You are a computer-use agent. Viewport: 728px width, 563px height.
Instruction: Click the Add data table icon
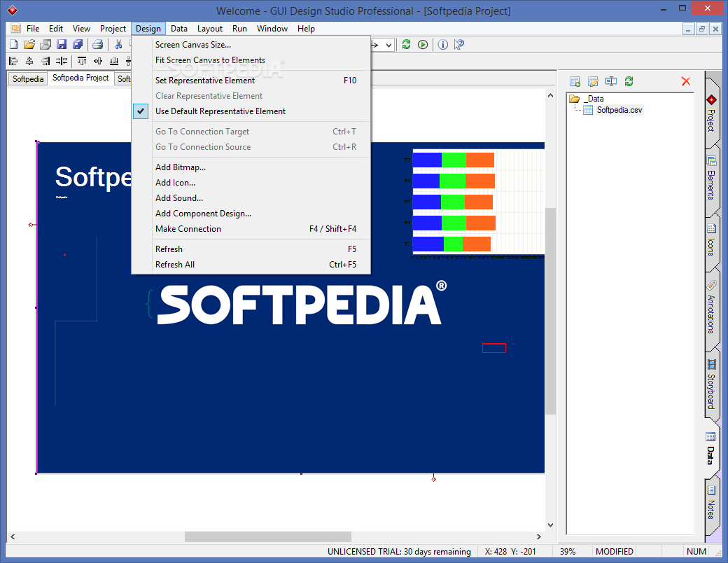[x=575, y=82]
